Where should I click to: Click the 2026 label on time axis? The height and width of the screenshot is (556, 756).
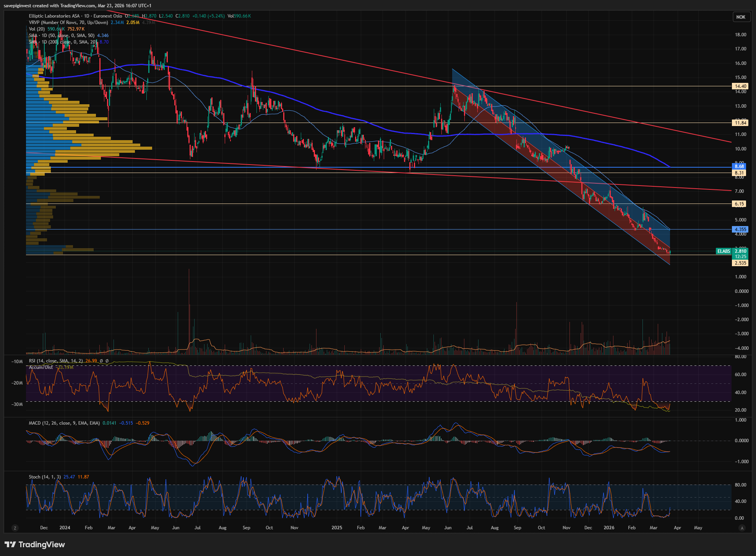[x=608, y=528]
